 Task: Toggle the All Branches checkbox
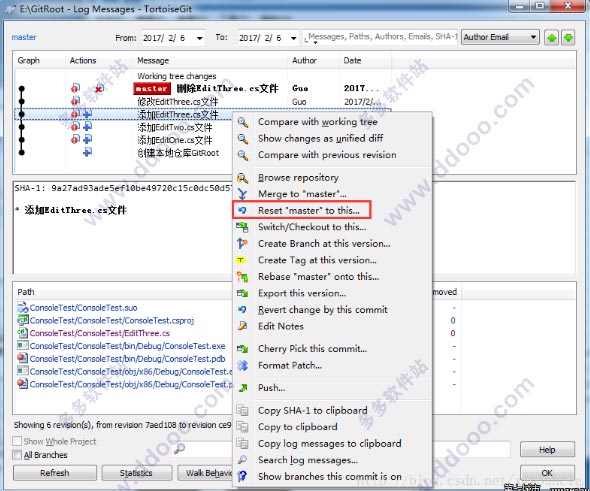pyautogui.click(x=17, y=455)
